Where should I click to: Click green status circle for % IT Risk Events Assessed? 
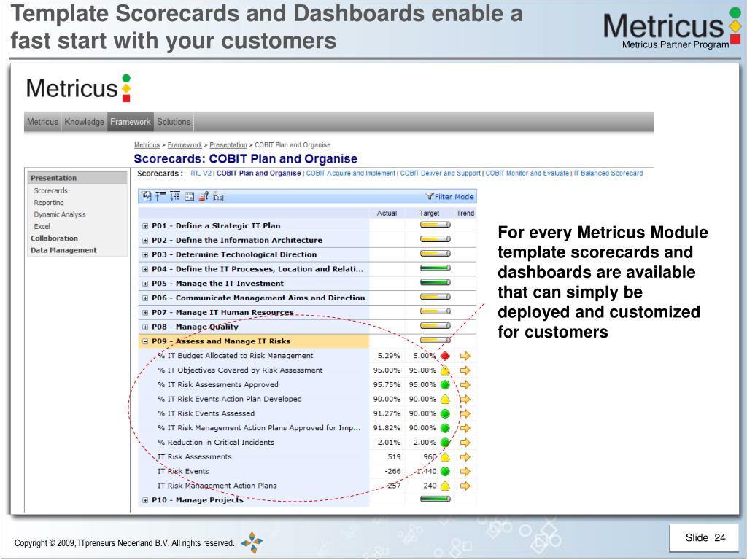(x=446, y=414)
